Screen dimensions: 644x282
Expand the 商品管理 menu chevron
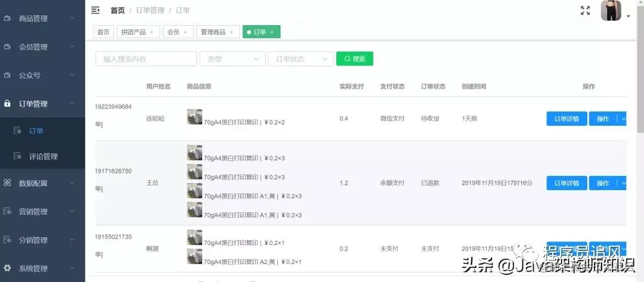(x=72, y=18)
